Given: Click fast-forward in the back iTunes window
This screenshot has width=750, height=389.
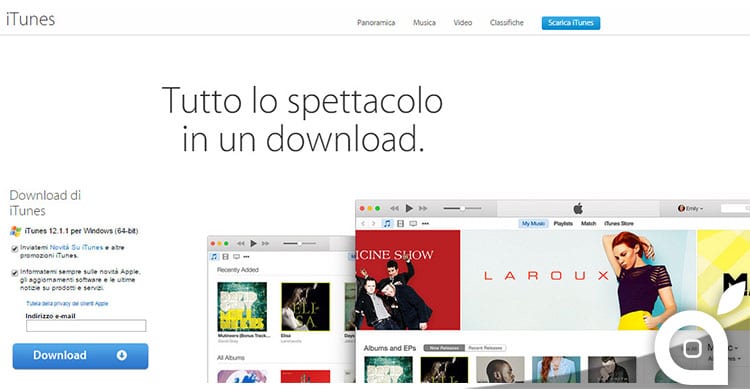Looking at the screenshot, I should [265, 244].
